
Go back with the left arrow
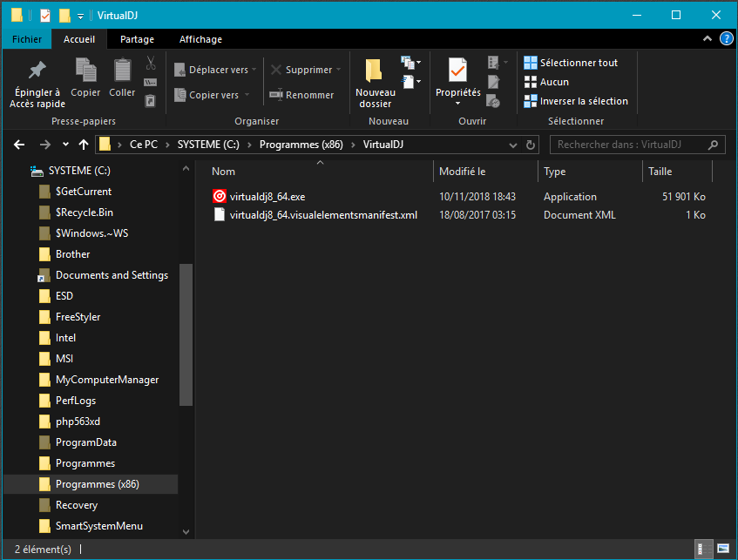tap(19, 145)
